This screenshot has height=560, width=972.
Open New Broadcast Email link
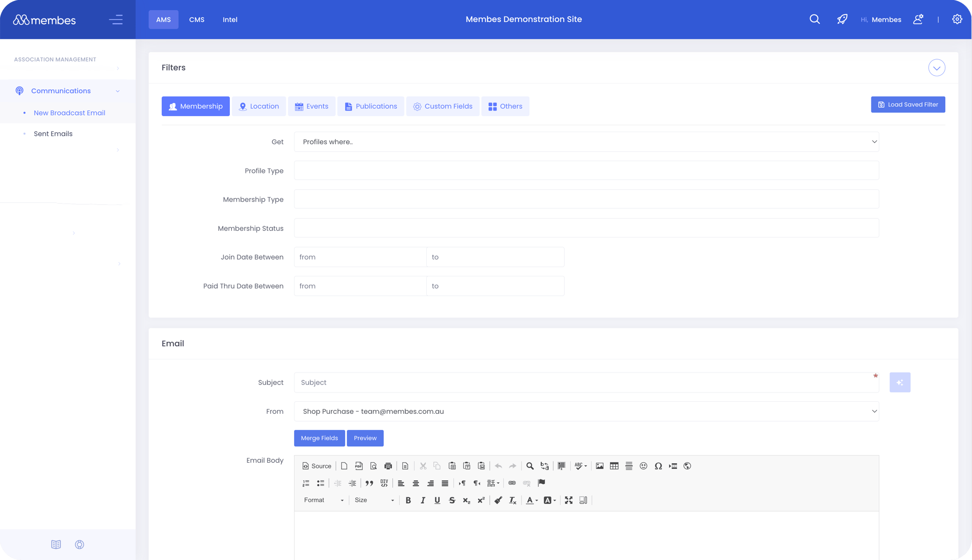[69, 113]
